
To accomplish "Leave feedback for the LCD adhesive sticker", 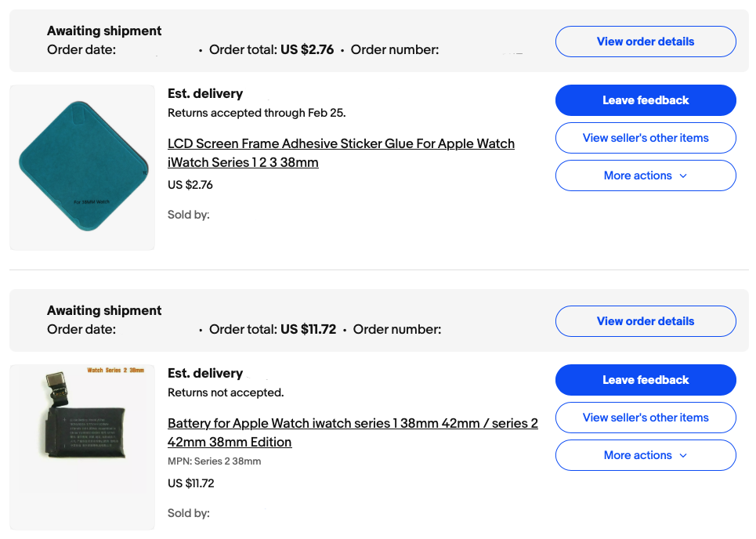I will pyautogui.click(x=645, y=100).
